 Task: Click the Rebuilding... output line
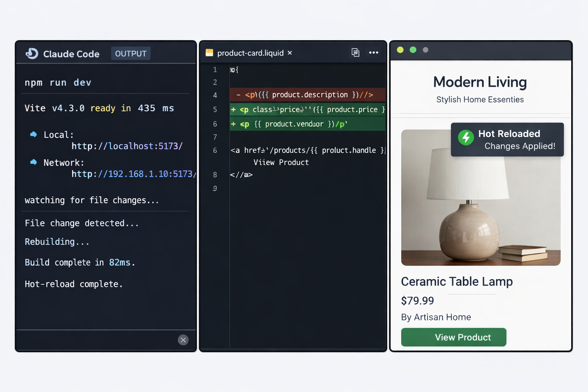[57, 242]
